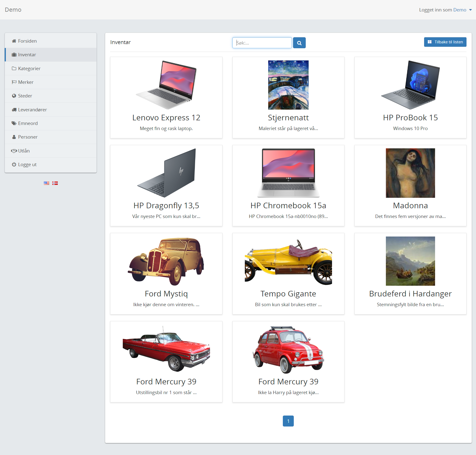
Task: Open the Brudeferd i Hardanger painting thumbnail
Action: coord(410,261)
